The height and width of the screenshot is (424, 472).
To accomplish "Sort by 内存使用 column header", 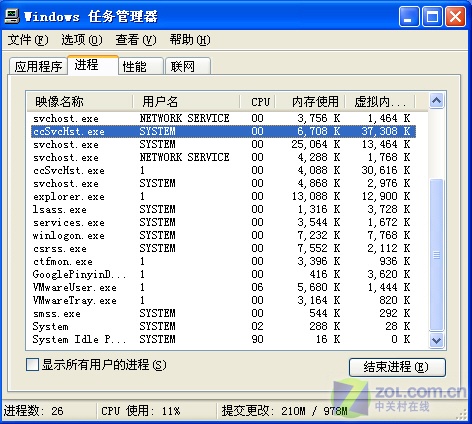I will click(310, 101).
